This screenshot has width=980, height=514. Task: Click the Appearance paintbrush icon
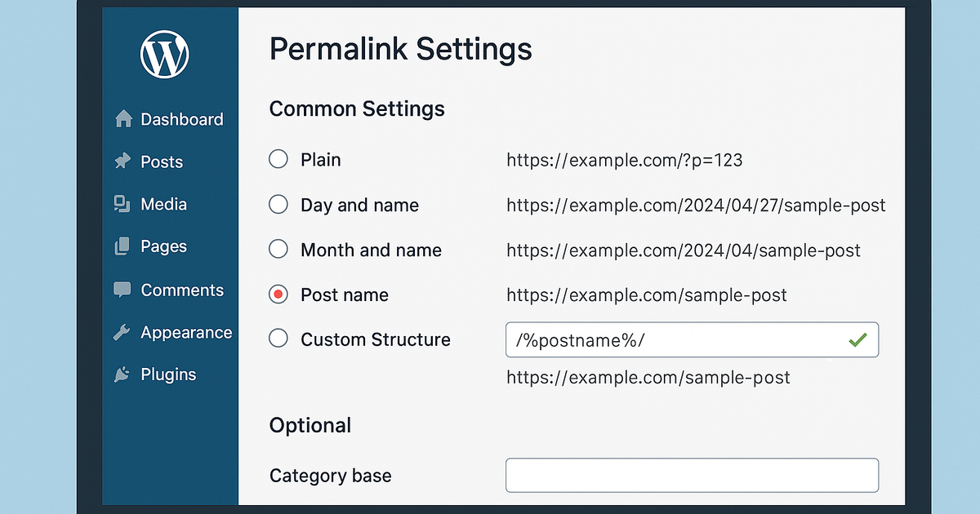(x=121, y=332)
